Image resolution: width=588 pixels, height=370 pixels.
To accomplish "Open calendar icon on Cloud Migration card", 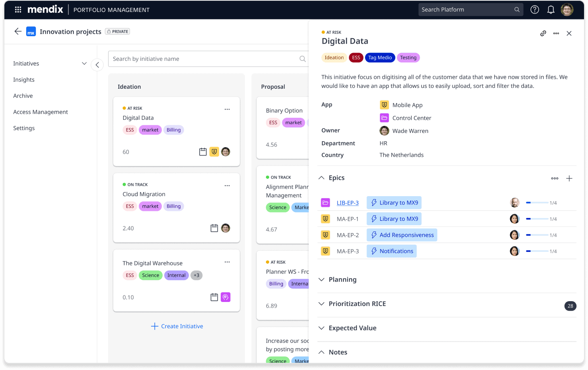I will (x=214, y=228).
